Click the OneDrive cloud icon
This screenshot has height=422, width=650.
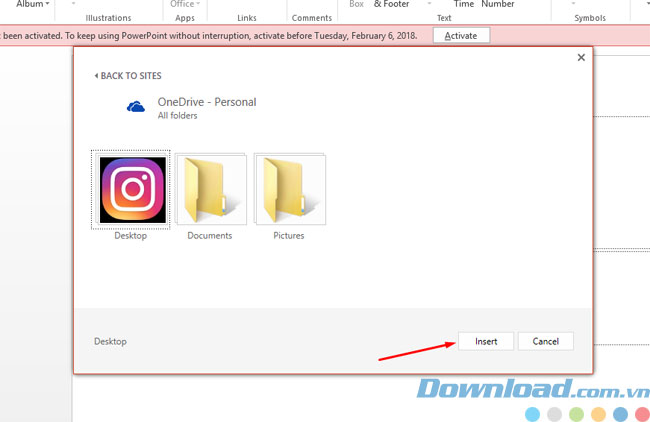pos(136,107)
